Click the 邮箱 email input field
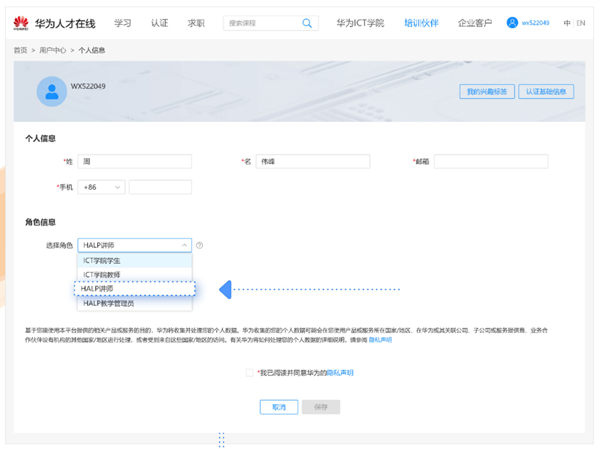Viewport: 600px width, 449px height. [491, 162]
